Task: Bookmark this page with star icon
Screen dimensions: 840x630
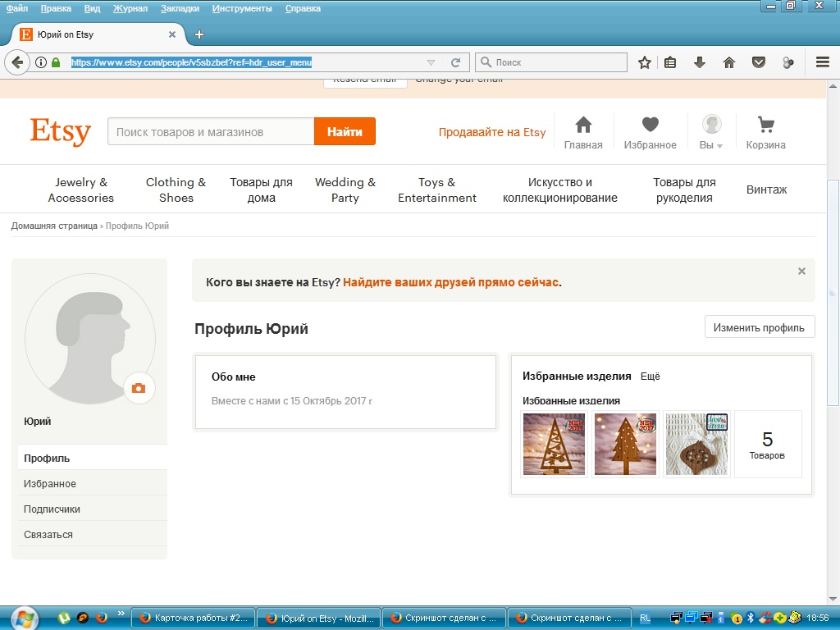Action: (x=645, y=62)
